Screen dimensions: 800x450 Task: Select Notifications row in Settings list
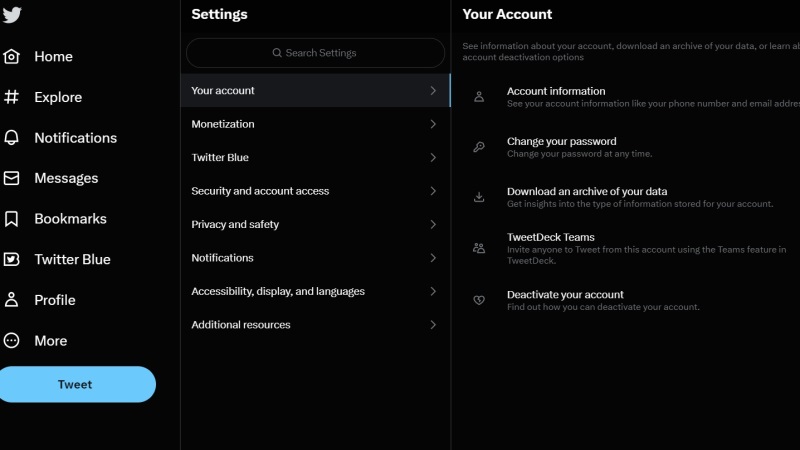(x=315, y=258)
